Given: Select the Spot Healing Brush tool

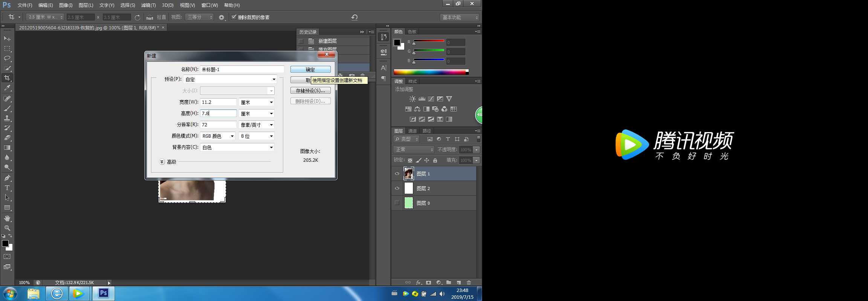Looking at the screenshot, I should (7, 99).
